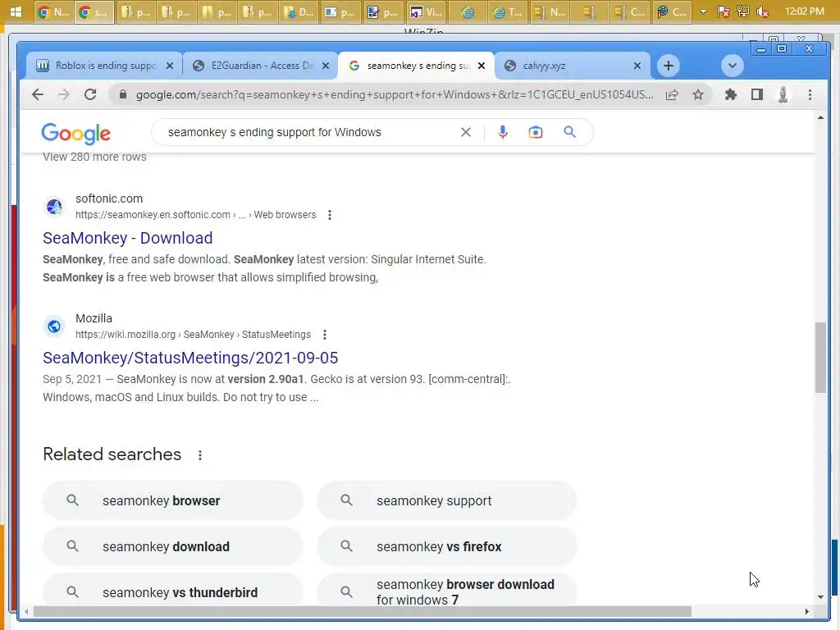
Task: Click the softonic.com breadcrumb URL text
Action: point(195,215)
